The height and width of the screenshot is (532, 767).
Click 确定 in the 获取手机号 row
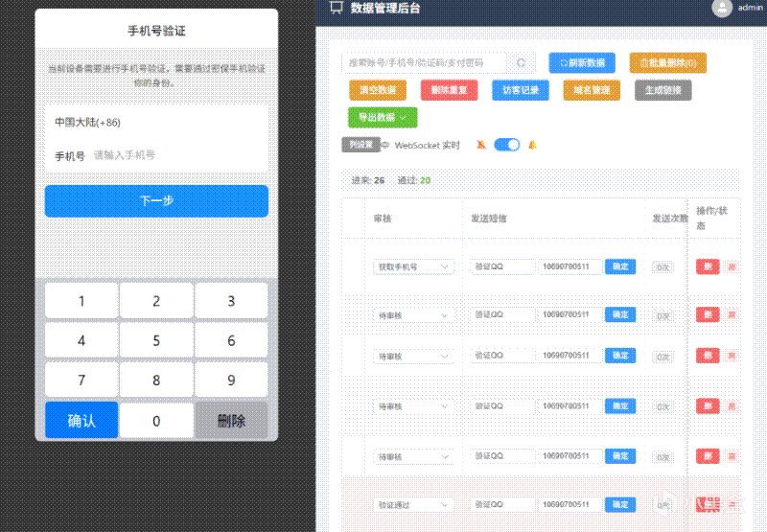pyautogui.click(x=620, y=266)
